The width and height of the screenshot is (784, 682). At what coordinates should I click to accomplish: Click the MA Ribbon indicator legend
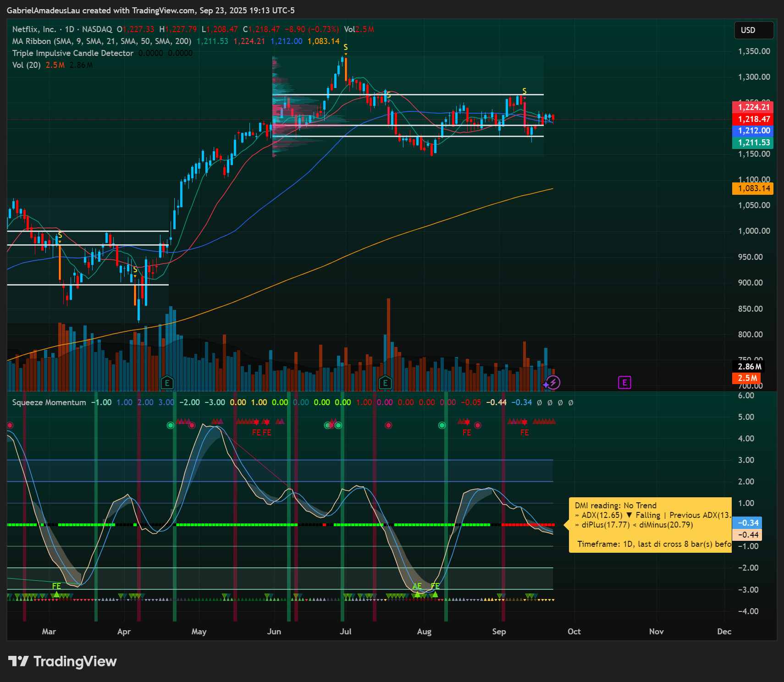click(102, 41)
